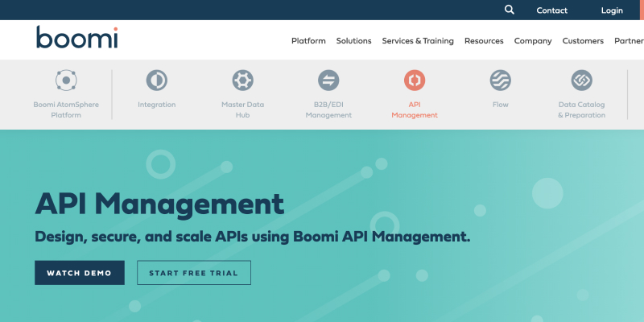Open the Platform menu
Viewport: 644px width, 322px height.
click(x=308, y=41)
